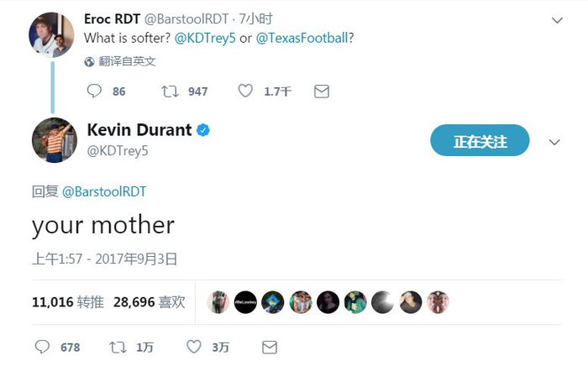This screenshot has width=588, height=366.
Task: Reply to Eroc RDT's tweet
Action: tap(94, 91)
